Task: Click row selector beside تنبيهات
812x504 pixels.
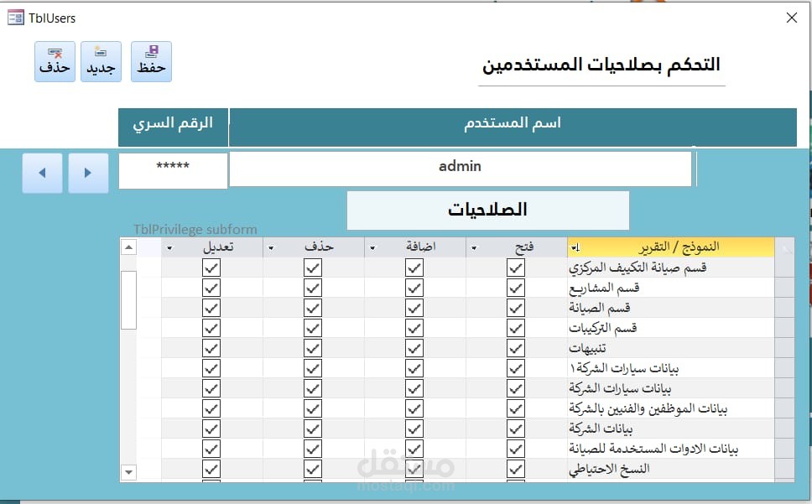Action: point(784,348)
